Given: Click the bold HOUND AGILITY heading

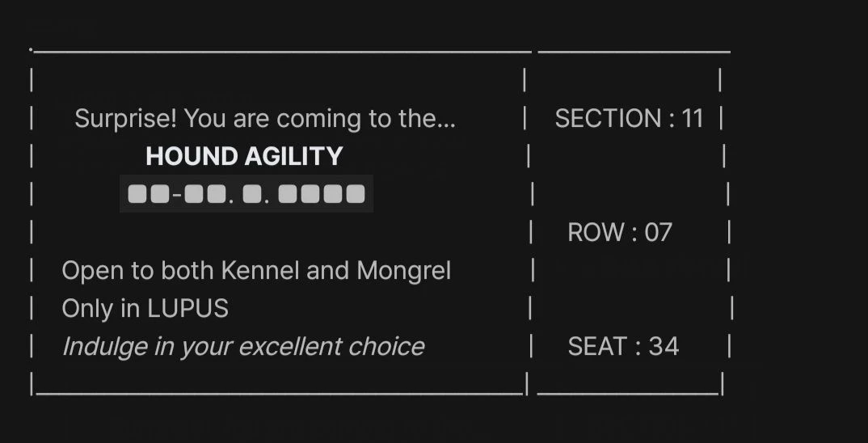Looking at the screenshot, I should (244, 156).
